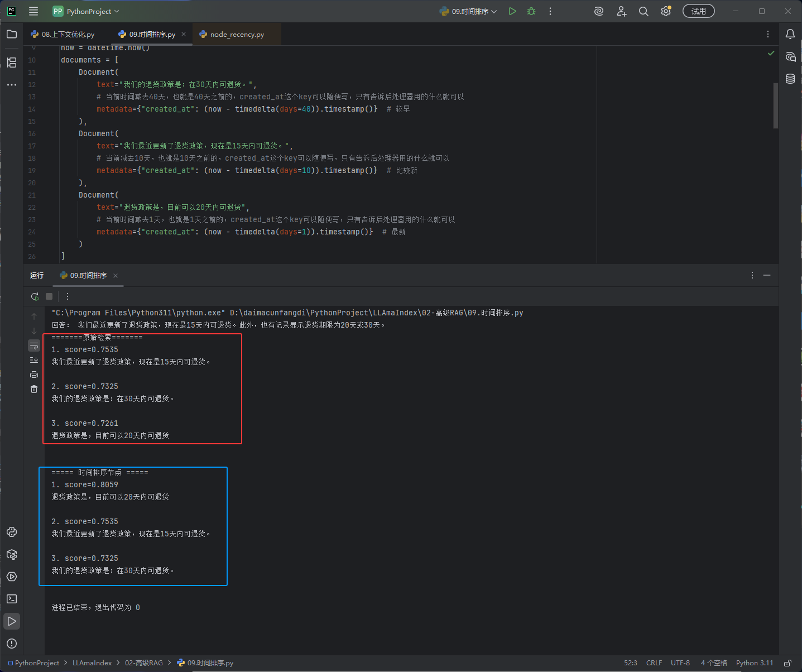Image resolution: width=802 pixels, height=672 pixels.
Task: Click the score=0.8059 console line
Action: click(x=85, y=484)
